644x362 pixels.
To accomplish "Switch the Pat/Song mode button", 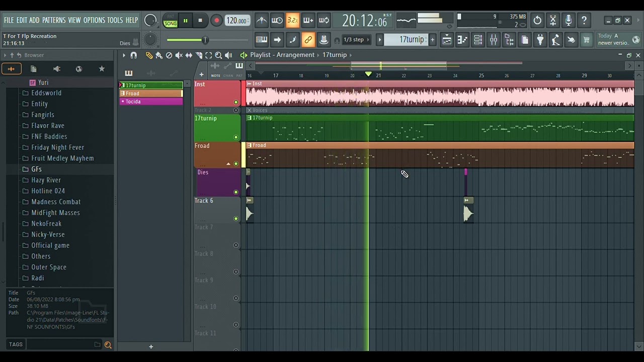I will coord(171,21).
